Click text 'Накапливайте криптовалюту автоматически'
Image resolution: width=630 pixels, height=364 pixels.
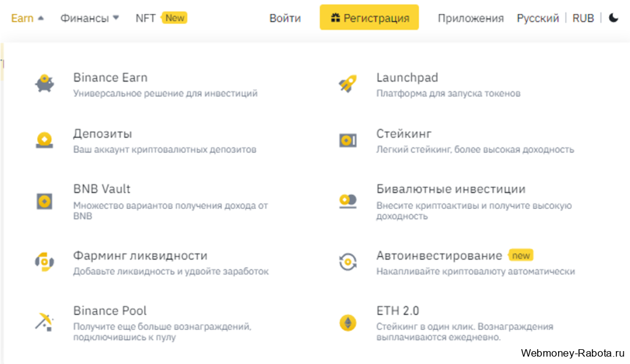(476, 272)
